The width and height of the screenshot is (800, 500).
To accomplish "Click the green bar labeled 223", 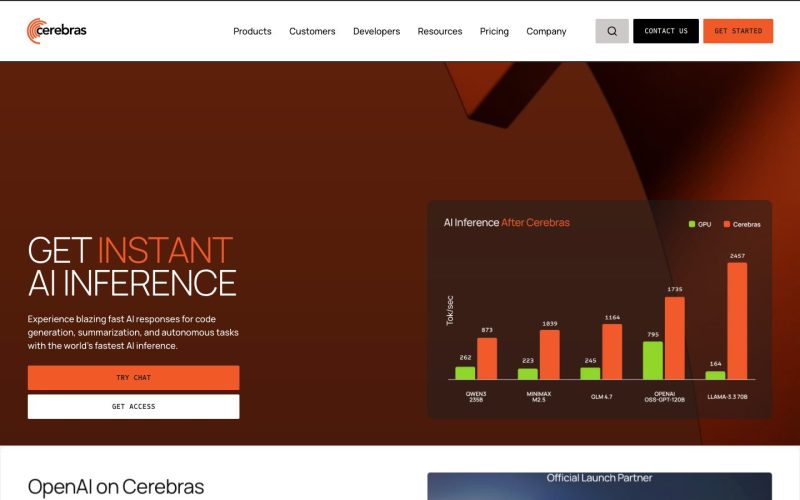I will point(528,374).
